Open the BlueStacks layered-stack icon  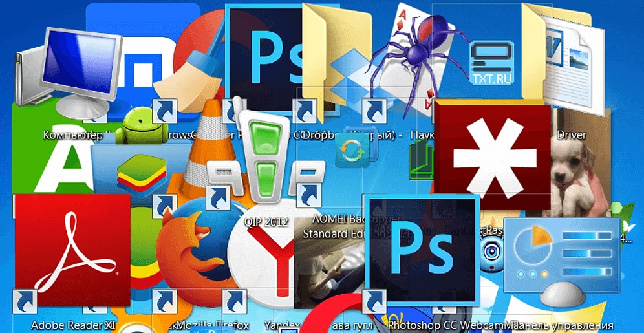pyautogui.click(x=139, y=171)
